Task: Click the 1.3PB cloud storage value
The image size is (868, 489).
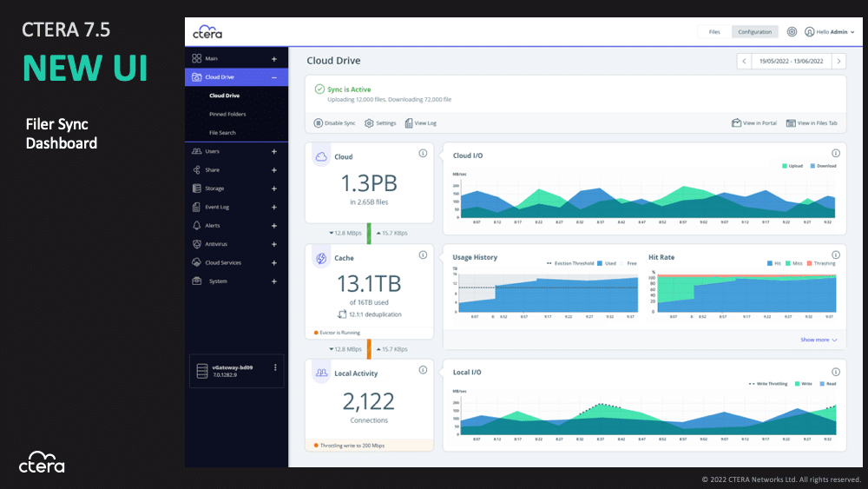Action: 369,183
